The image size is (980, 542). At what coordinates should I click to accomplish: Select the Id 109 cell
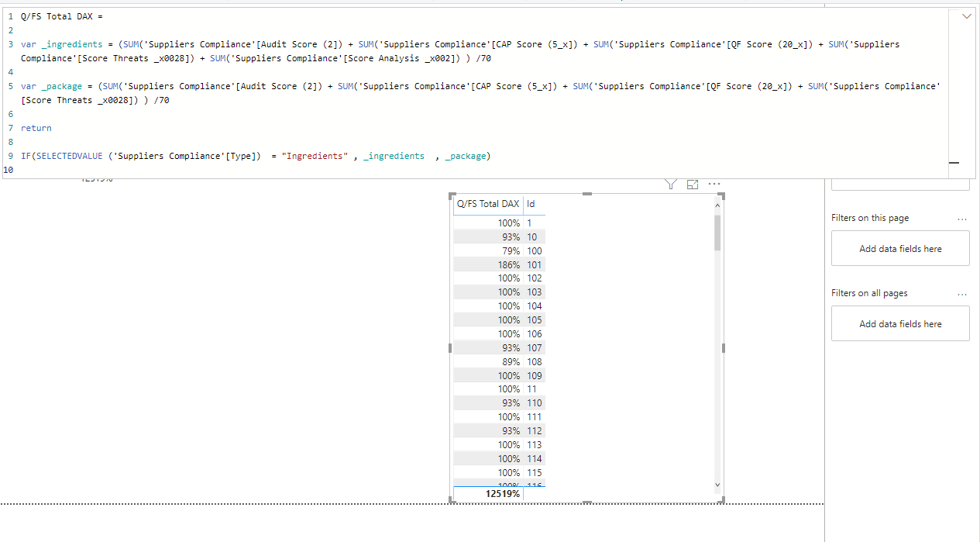pyautogui.click(x=535, y=375)
